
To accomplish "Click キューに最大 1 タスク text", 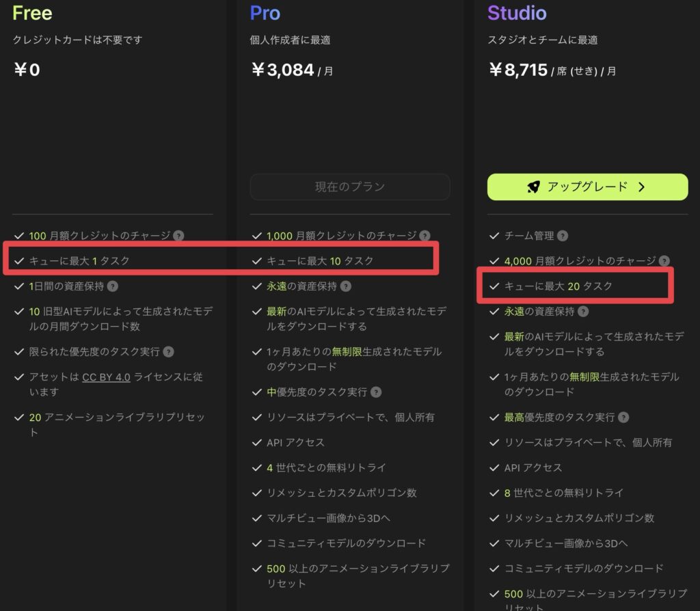I will coord(79,260).
